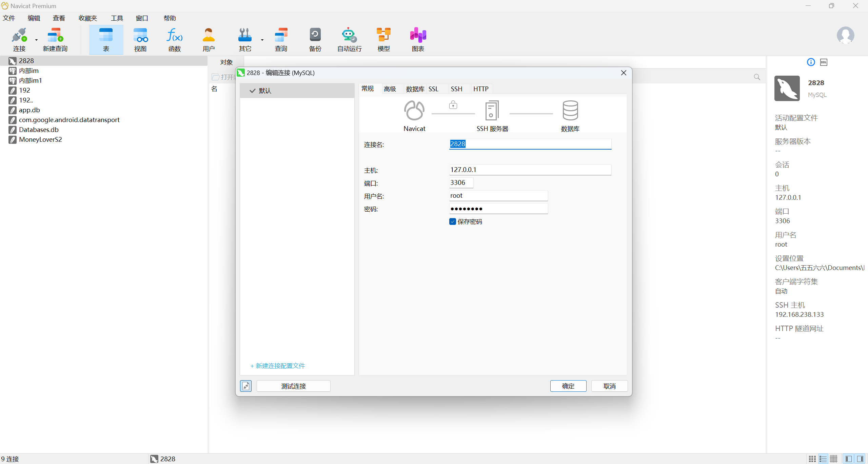Switch to the SSH tab
Image resolution: width=868 pixels, height=464 pixels.
[x=456, y=89]
